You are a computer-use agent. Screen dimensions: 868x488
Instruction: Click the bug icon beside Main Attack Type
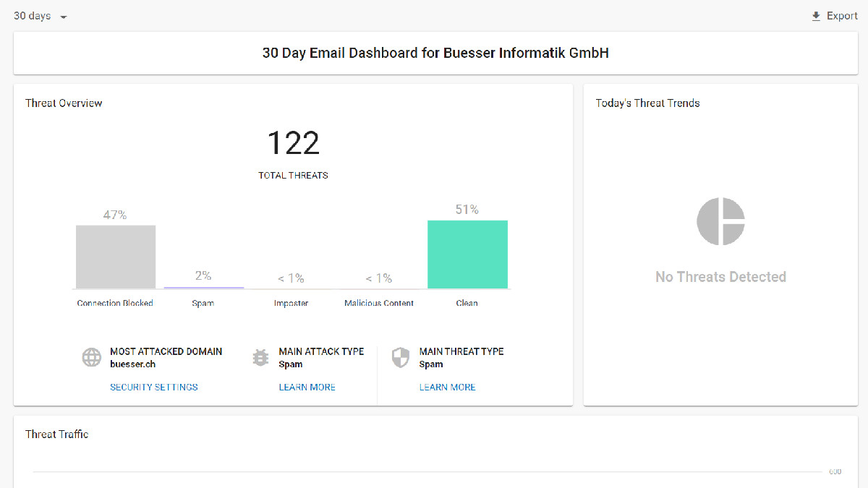(260, 357)
